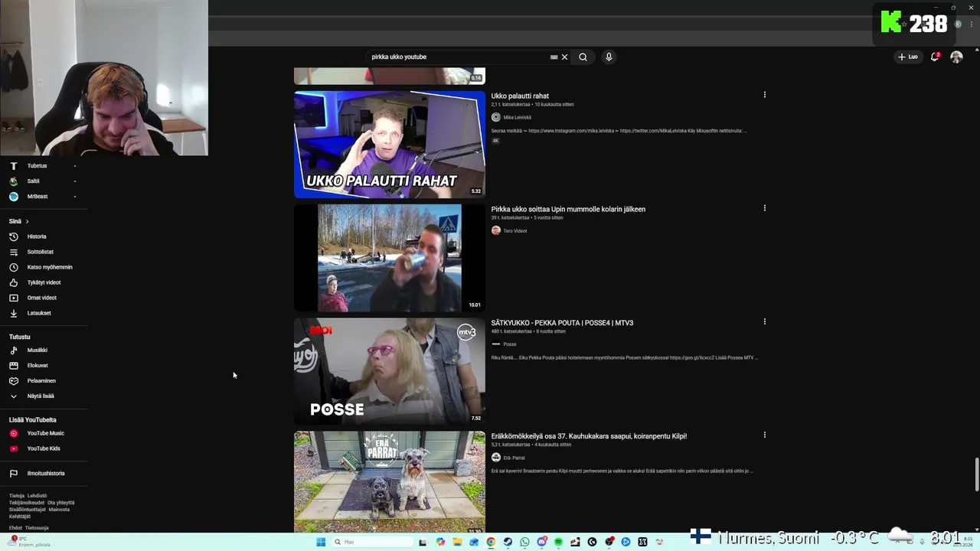Open SÄTKYUKKO - PEKKA POUTA title
The image size is (980, 551).
click(562, 323)
